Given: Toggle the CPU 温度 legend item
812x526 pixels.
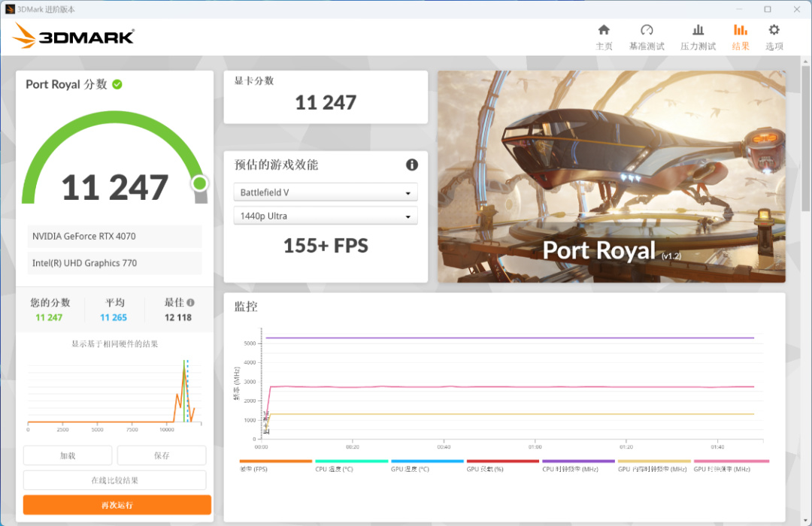Looking at the screenshot, I should (352, 465).
